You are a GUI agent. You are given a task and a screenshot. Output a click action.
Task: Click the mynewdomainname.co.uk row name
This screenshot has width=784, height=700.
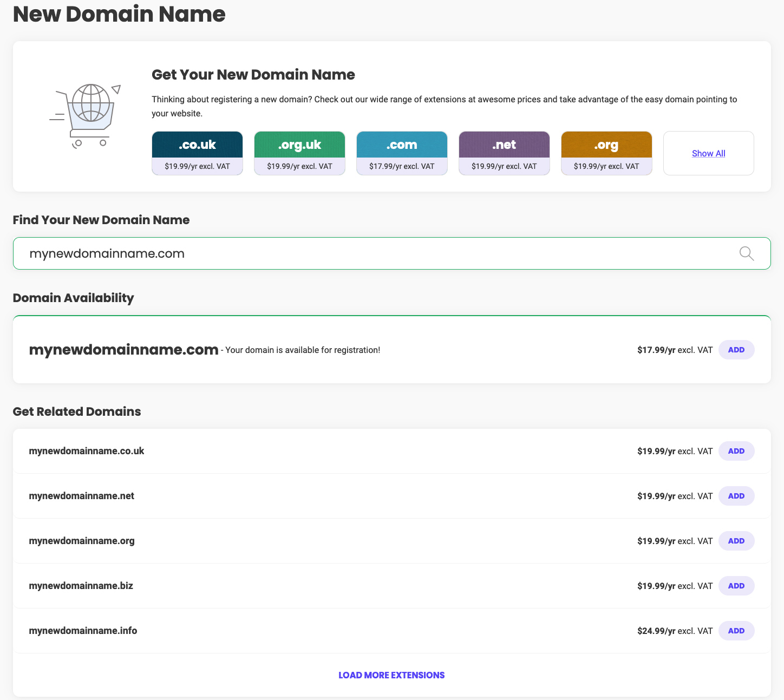(87, 451)
